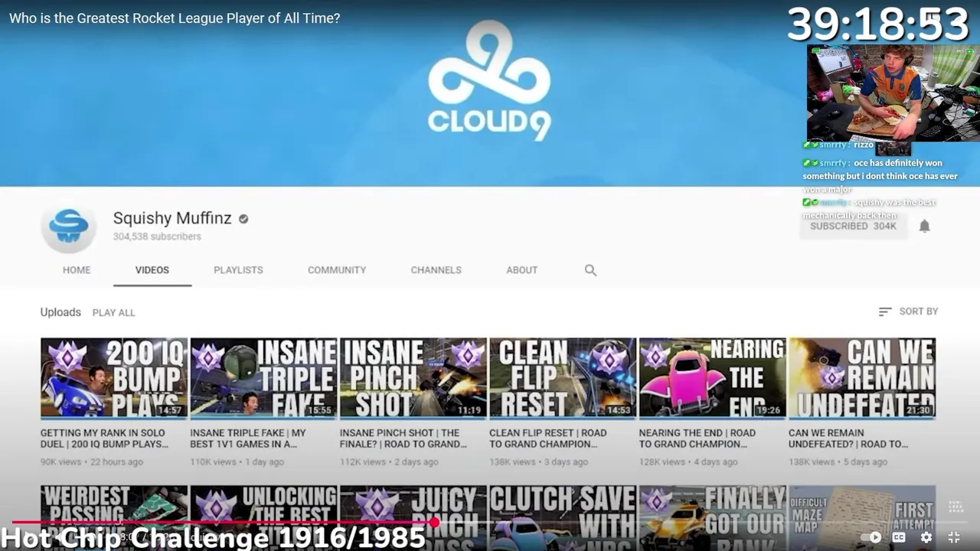The width and height of the screenshot is (980, 551).
Task: Click the verified badge beside Squishy Muffinz
Action: (243, 219)
